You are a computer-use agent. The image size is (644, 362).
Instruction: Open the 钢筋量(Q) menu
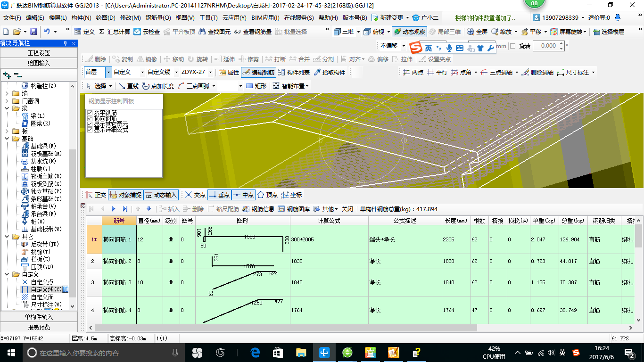pyautogui.click(x=158, y=17)
